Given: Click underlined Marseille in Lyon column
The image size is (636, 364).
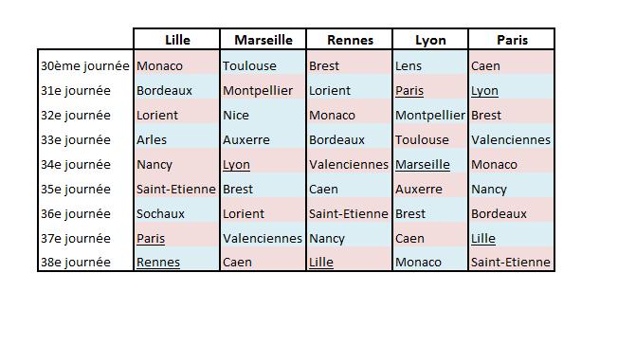Looking at the screenshot, I should click(422, 164).
